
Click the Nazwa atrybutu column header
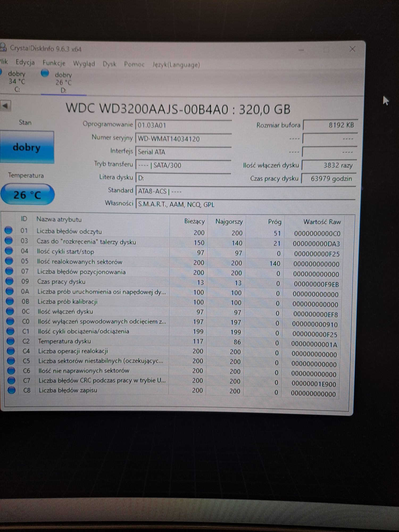click(59, 219)
